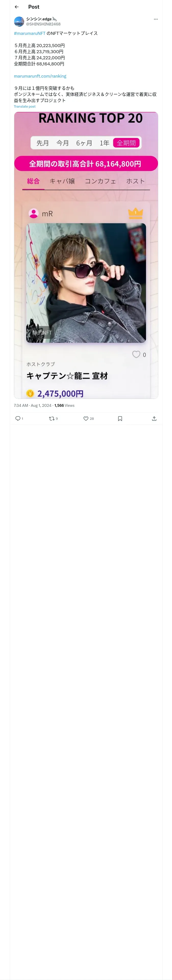Screen dimensions: 172x980
Task: Switch to コンカフェ tab in image
Action: click(x=100, y=181)
